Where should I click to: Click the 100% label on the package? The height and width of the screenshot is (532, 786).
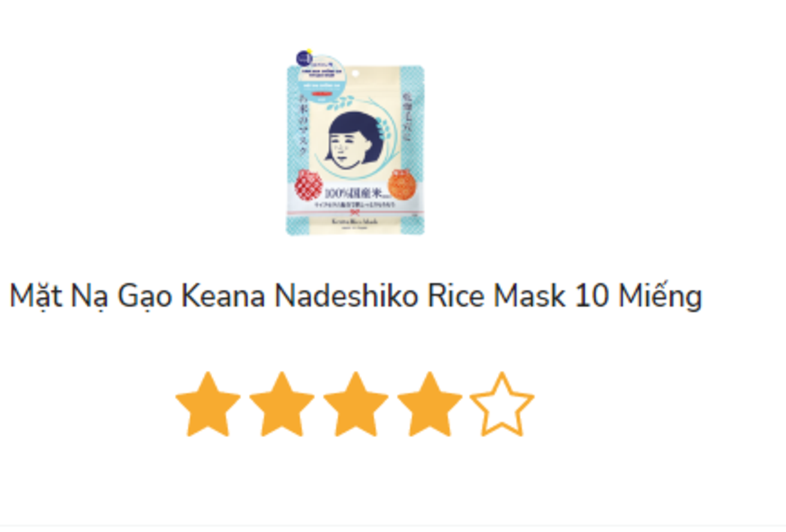[x=355, y=193]
